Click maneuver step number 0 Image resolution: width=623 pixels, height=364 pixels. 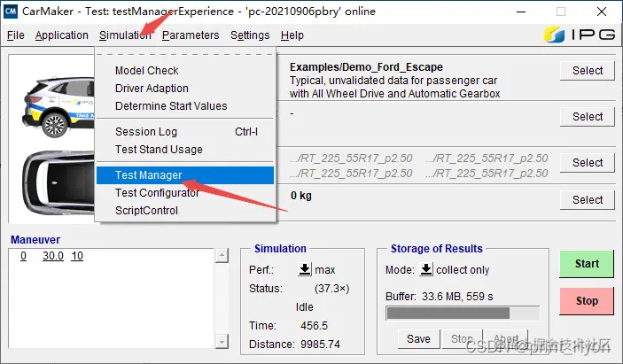click(23, 256)
